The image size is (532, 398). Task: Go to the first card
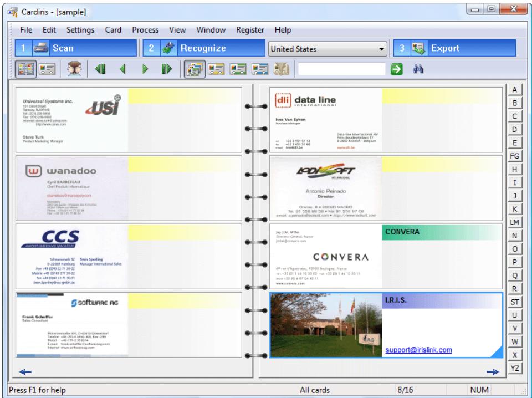pos(100,69)
